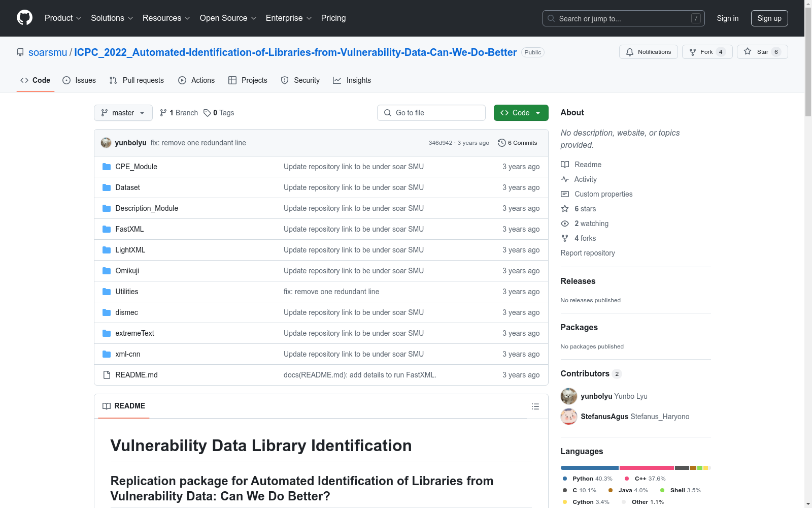Open the extremeText folder
Image resolution: width=812 pixels, height=508 pixels.
pyautogui.click(x=134, y=333)
